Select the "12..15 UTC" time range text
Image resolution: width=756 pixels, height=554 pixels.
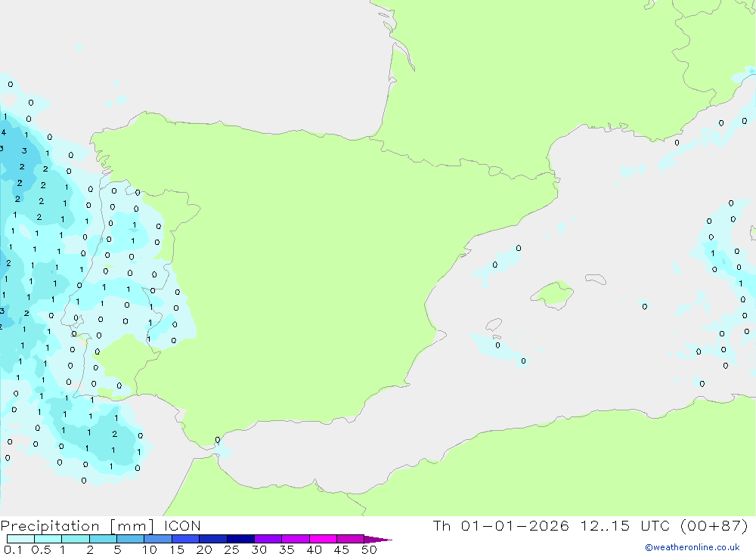point(625,525)
